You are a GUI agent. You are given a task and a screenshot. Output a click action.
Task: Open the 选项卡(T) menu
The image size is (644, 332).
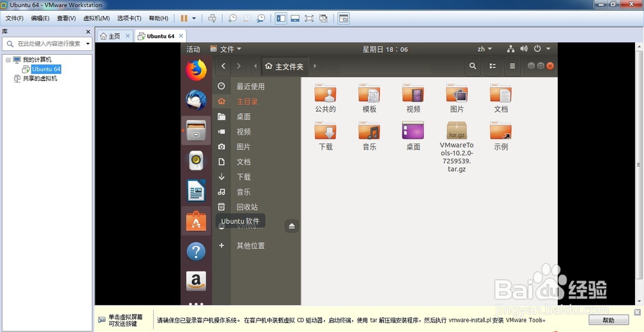(x=129, y=19)
